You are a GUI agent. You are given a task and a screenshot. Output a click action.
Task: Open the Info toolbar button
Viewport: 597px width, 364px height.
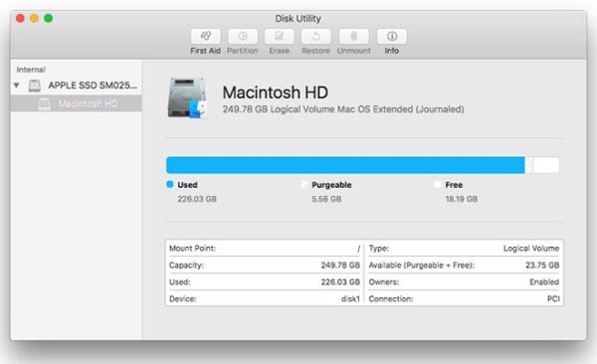coord(392,37)
